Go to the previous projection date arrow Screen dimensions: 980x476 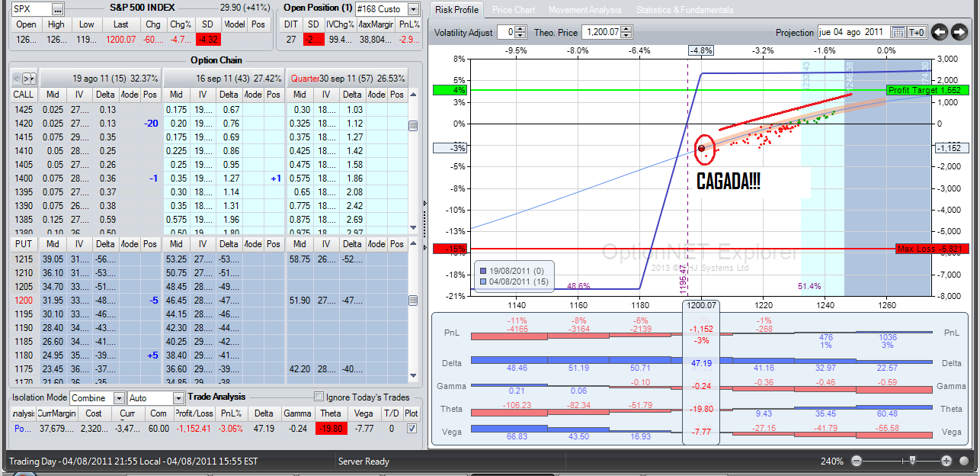click(939, 32)
